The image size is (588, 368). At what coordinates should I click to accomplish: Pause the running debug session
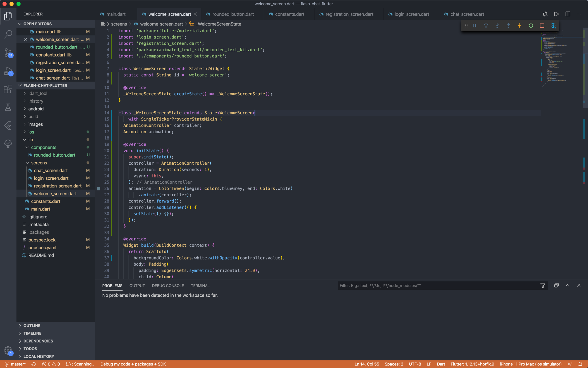pyautogui.click(x=474, y=26)
